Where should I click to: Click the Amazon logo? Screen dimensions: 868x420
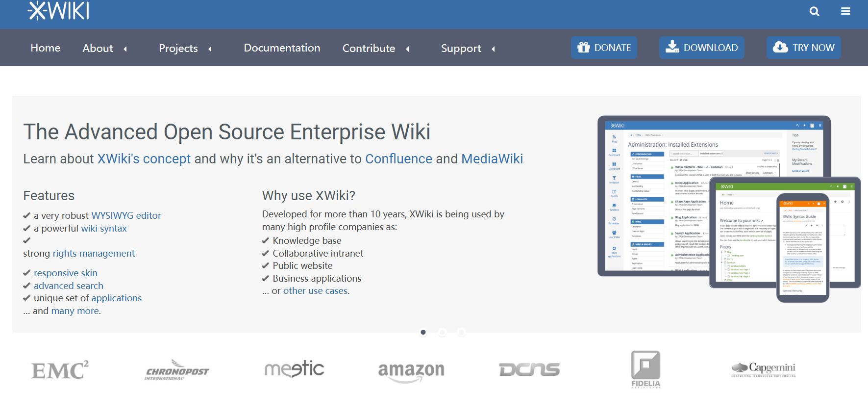[x=411, y=372]
